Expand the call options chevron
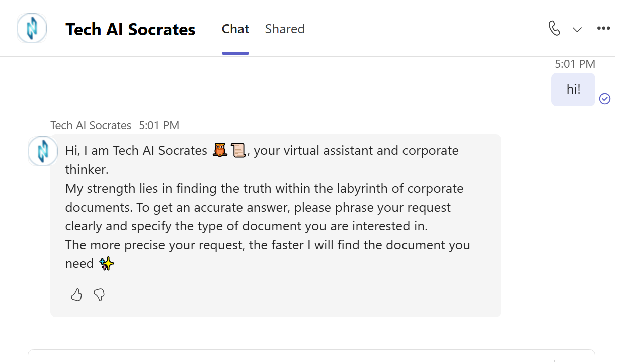The image size is (644, 362). coord(577,29)
